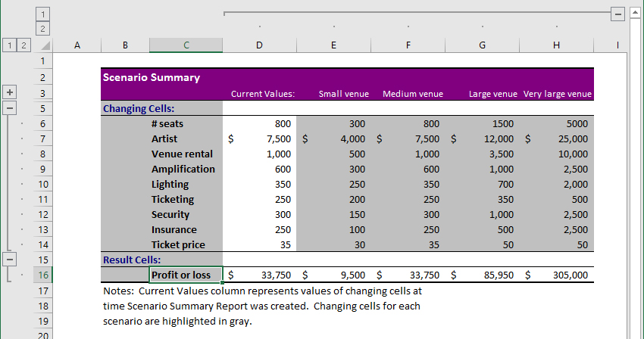Click the 3,500 Venue rental value
644x339 pixels.
pyautogui.click(x=501, y=154)
